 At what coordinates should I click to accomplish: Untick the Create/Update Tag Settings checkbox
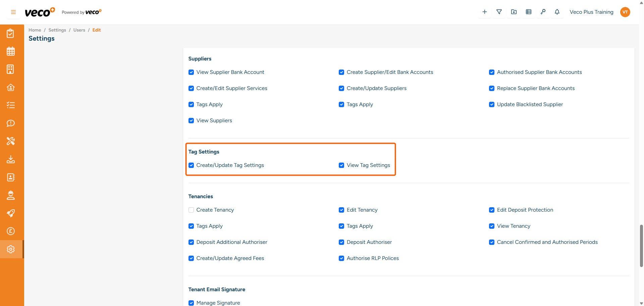pyautogui.click(x=191, y=165)
